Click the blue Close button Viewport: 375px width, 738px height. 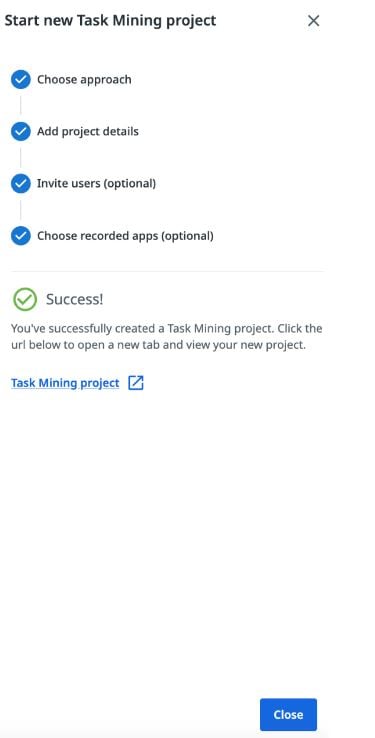point(288,714)
